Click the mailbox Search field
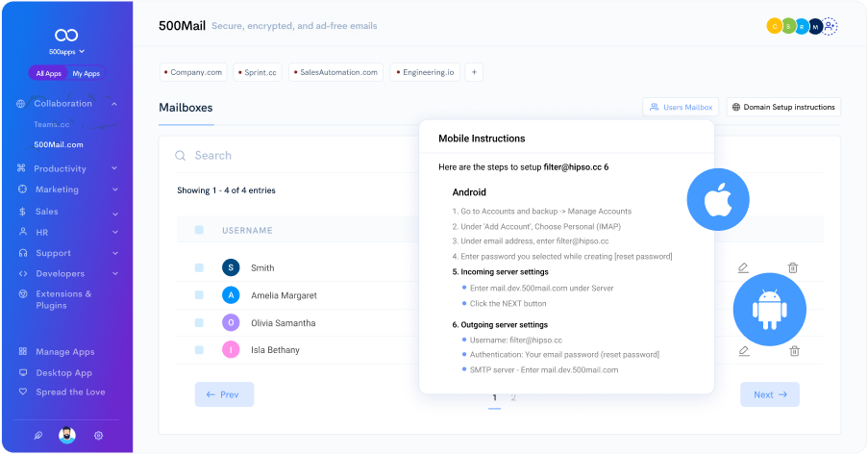868x454 pixels. click(288, 156)
